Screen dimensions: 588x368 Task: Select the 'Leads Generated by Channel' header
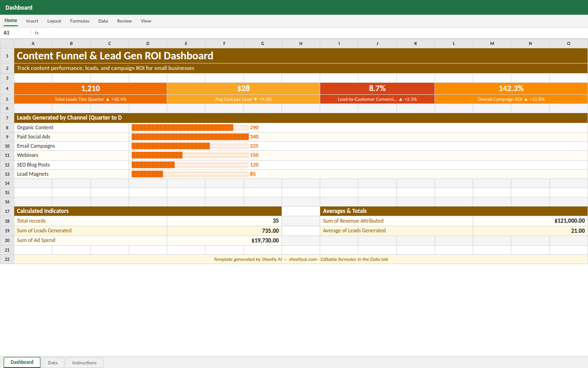tap(301, 118)
